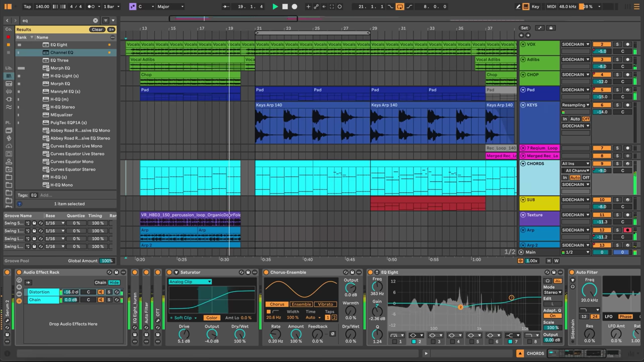This screenshot has width=644, height=362.
Task: Click the Re-enable Automation back arrow
Action: pyautogui.click(x=324, y=6)
